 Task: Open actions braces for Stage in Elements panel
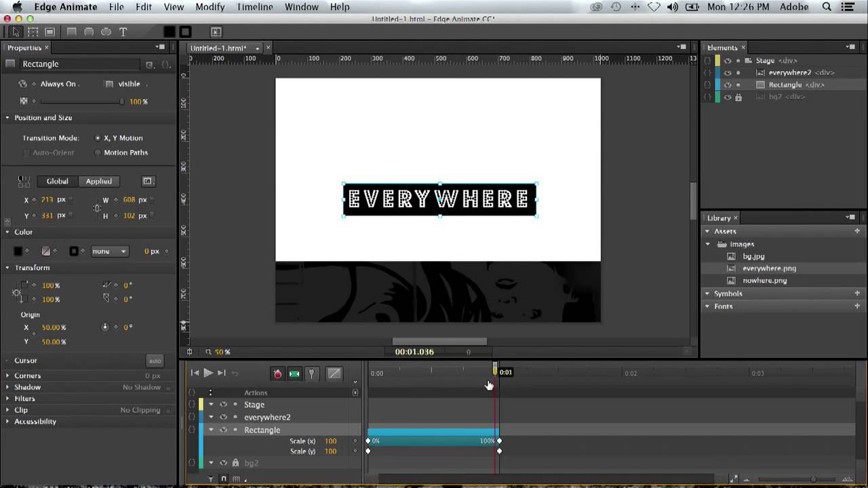707,60
